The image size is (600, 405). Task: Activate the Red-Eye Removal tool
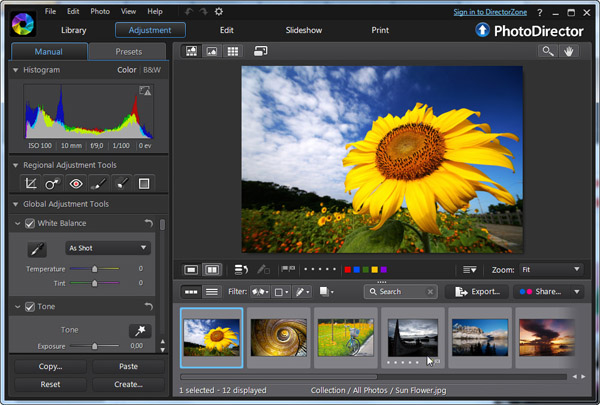[x=75, y=183]
